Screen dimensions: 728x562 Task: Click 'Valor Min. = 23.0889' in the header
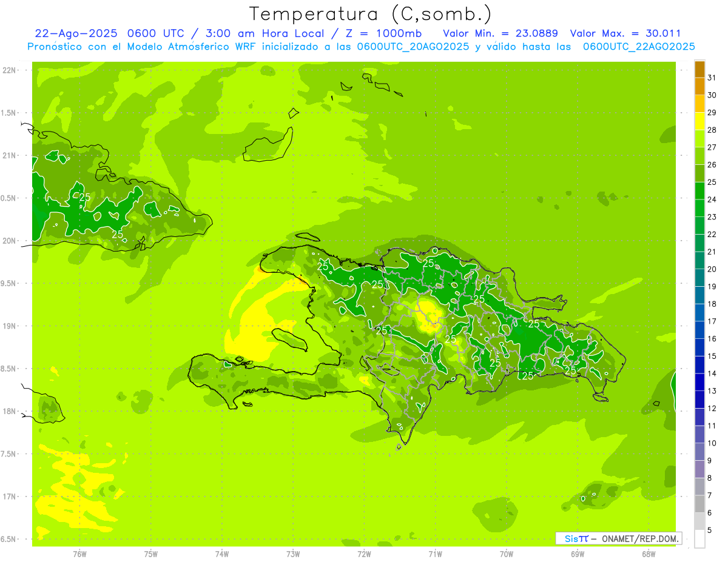click(x=500, y=33)
